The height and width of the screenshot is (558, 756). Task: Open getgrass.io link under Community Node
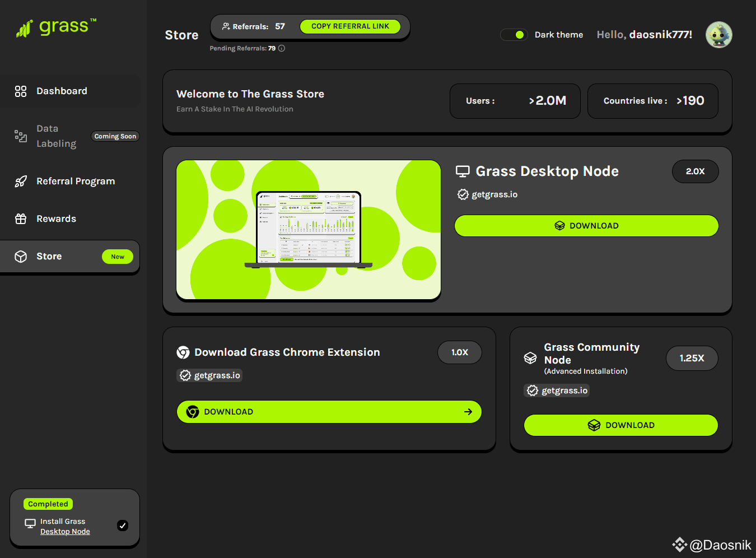[564, 390]
